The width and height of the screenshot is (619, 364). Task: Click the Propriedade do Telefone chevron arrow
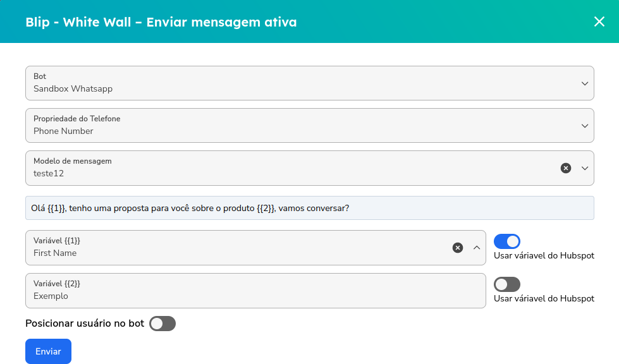(x=584, y=126)
